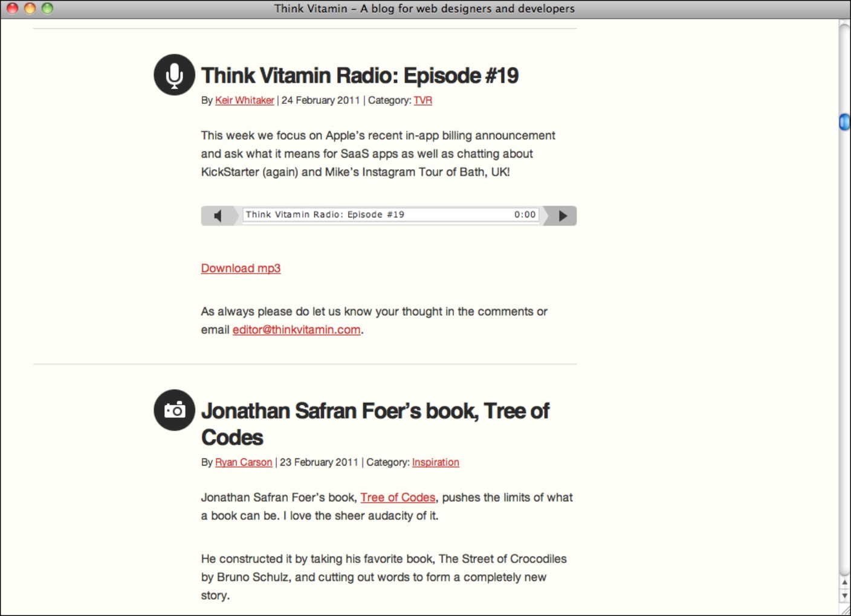
Task: Click the scrollbar down arrow
Action: coord(845,595)
